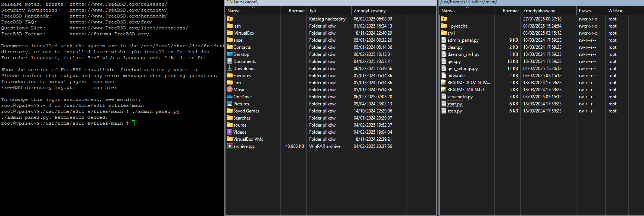Sort local files by Typ header
This screenshot has height=216, width=644.
313,11
